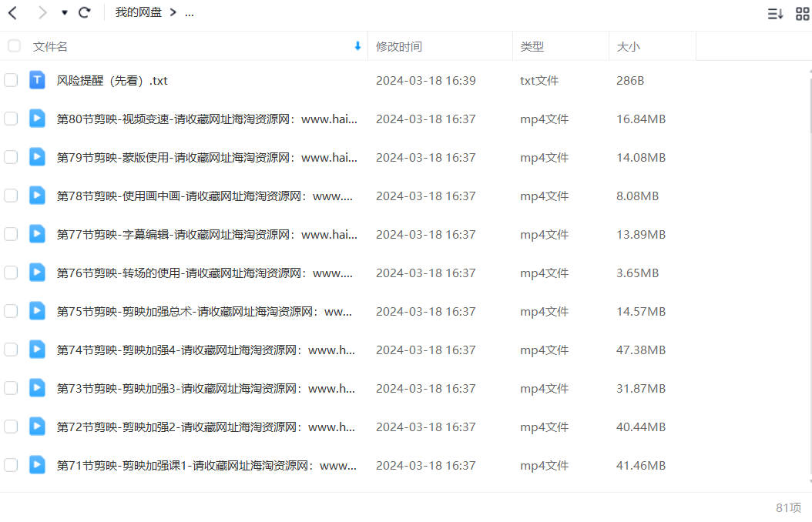
Task: Select file 第80节剪映-视频变速
Action: 206,119
